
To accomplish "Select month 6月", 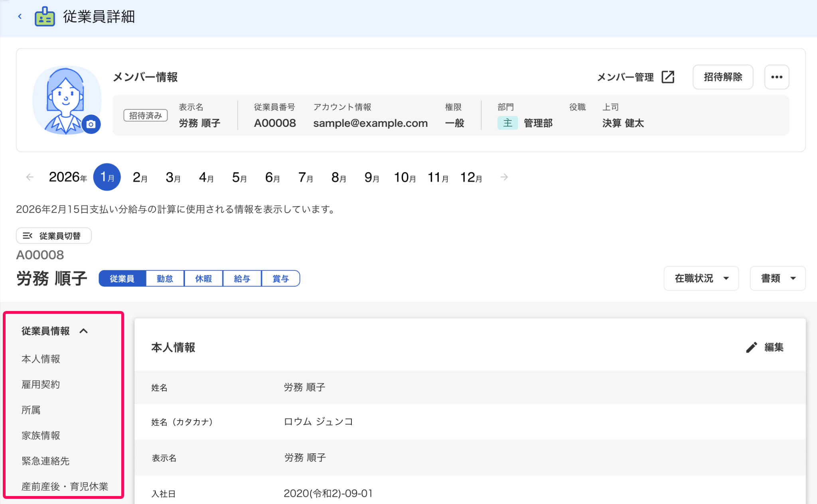I will point(272,177).
